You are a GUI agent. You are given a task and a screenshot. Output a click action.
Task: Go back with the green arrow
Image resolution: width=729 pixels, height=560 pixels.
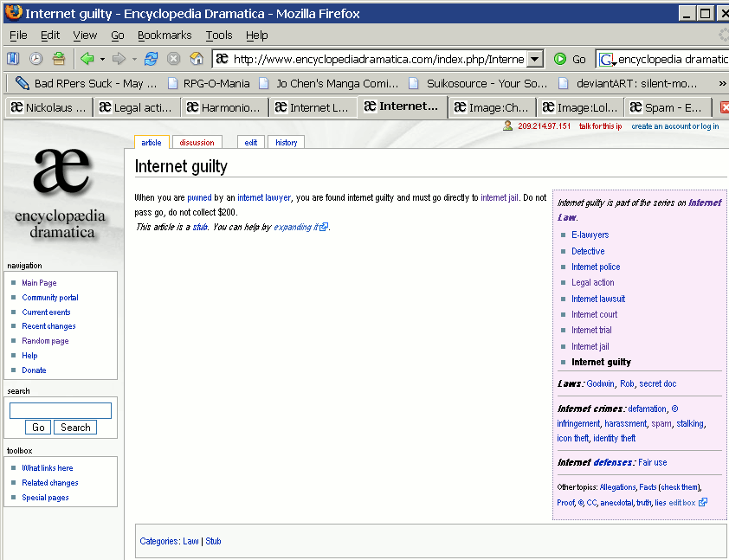coord(87,59)
